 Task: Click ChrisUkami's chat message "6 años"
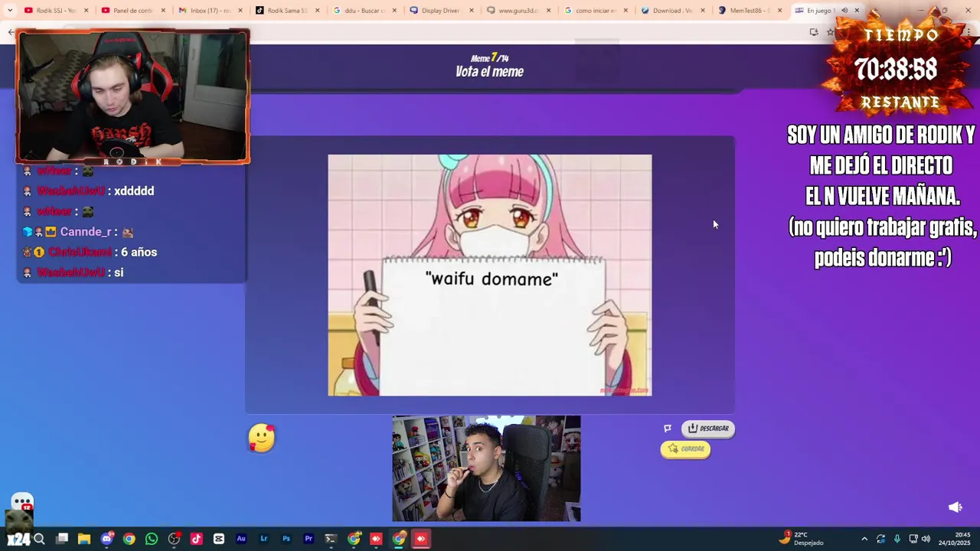[139, 253]
